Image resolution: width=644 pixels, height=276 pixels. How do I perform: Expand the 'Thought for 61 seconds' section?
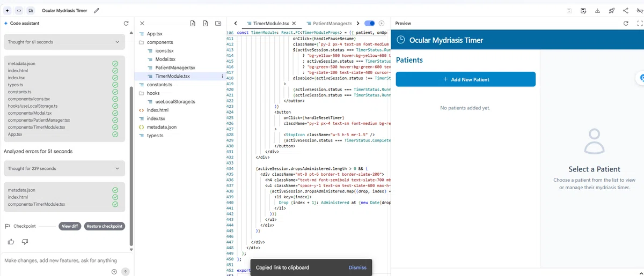coord(64,42)
